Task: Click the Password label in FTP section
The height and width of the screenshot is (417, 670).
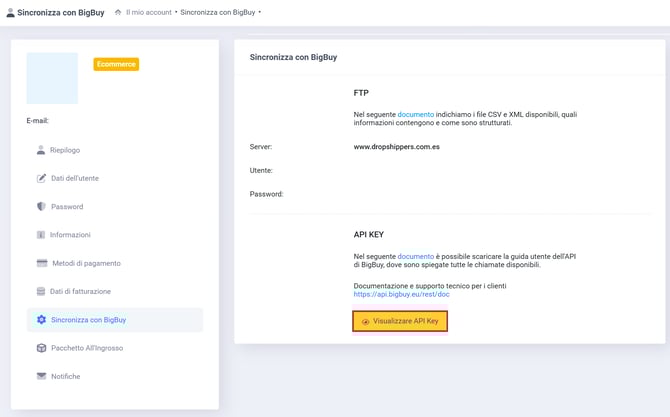Action: click(266, 194)
